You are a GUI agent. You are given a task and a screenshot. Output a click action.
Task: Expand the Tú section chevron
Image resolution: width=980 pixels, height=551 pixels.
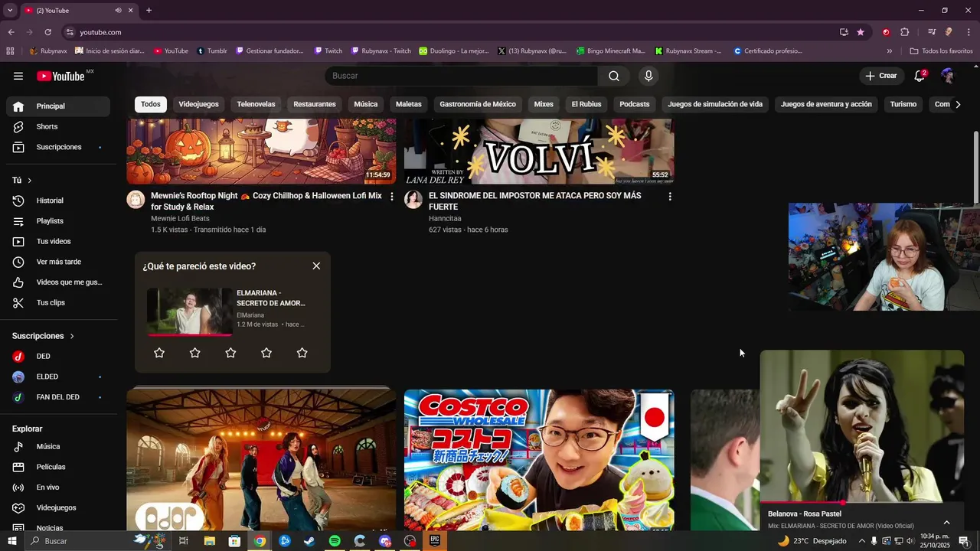30,181
